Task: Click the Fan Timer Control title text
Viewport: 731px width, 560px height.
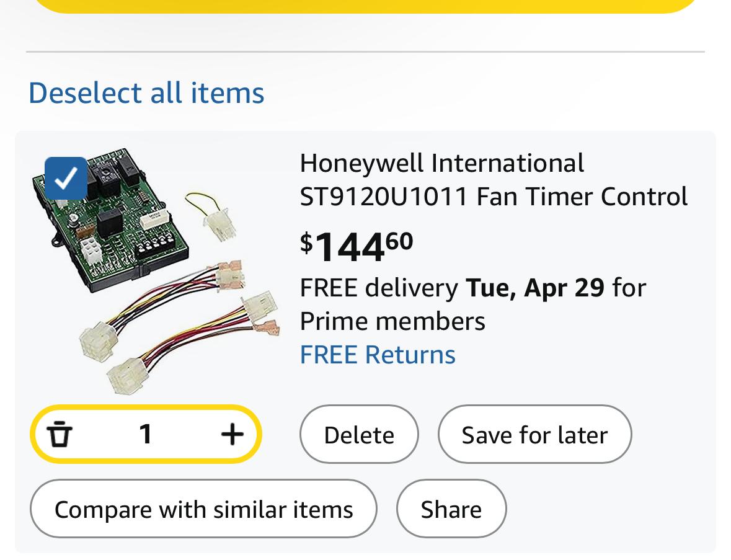Action: click(582, 197)
